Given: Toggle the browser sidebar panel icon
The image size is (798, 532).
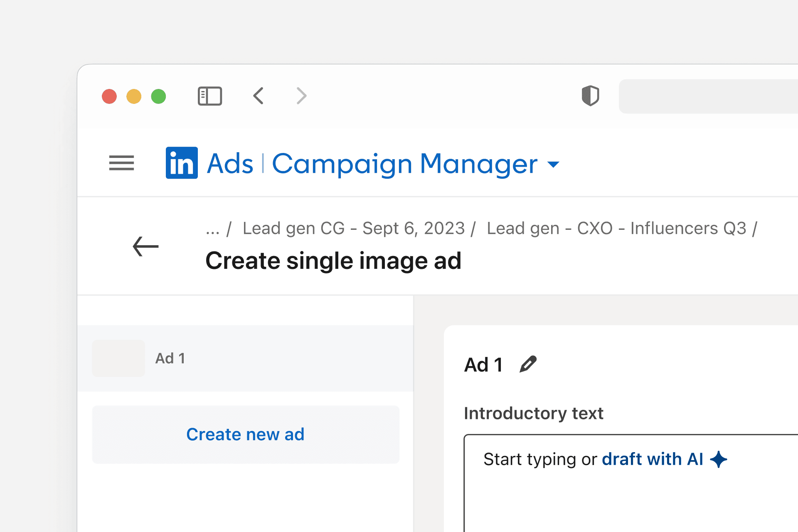Looking at the screenshot, I should pyautogui.click(x=209, y=96).
